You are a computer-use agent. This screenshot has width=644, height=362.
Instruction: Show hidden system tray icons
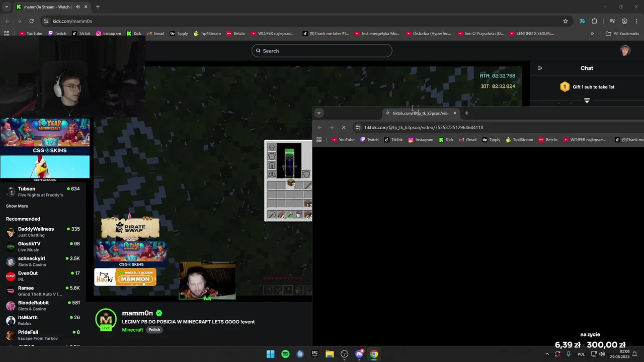click(547, 354)
